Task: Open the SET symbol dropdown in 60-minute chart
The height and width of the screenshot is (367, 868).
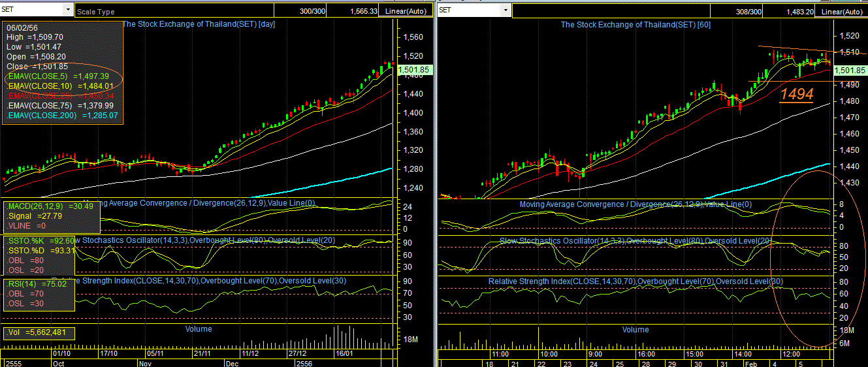Action: point(505,10)
